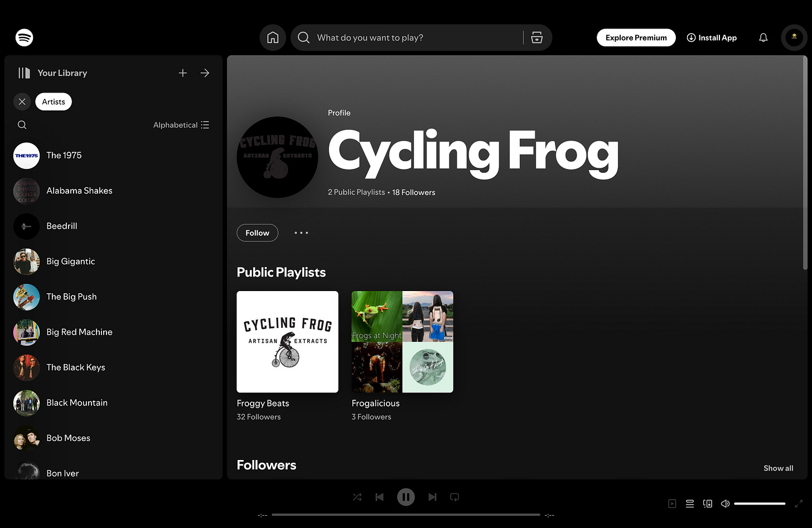Click Explore Premium button
Screen dimensions: 812x528
click(x=636, y=37)
